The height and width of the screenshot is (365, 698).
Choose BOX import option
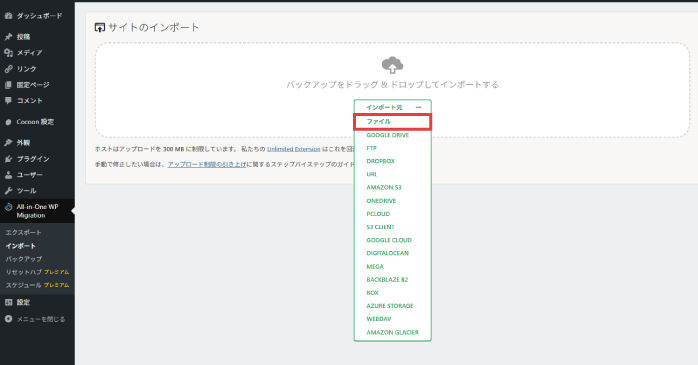372,292
